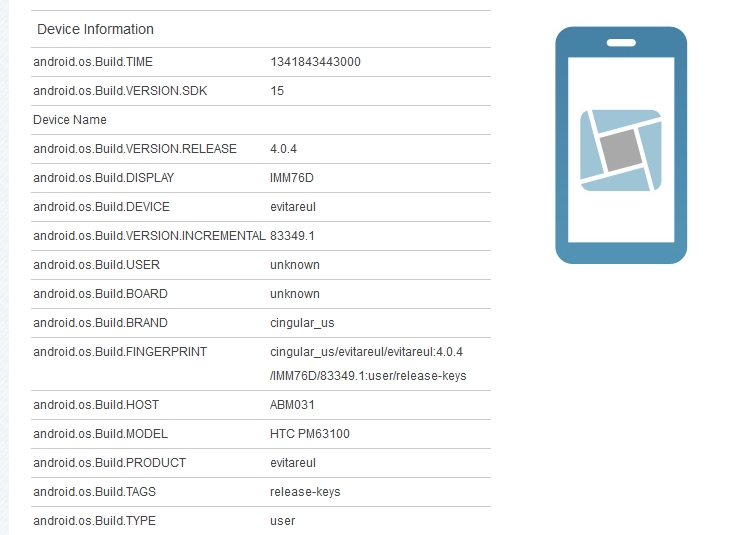This screenshot has height=535, width=738.
Task: Select the release value 4.0.4
Action: tap(283, 149)
